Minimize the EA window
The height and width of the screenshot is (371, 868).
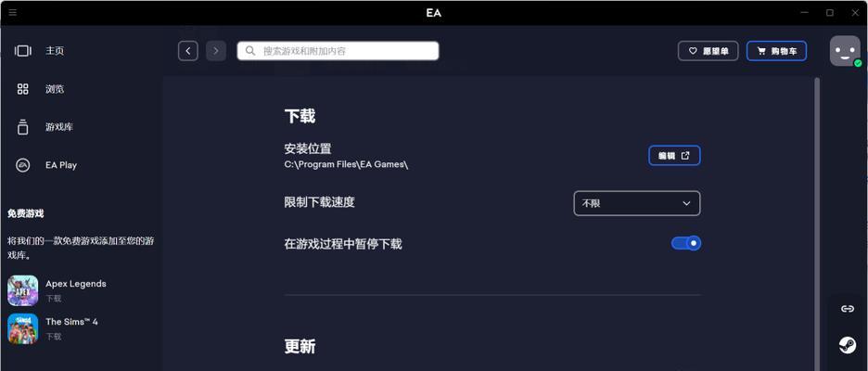coord(805,12)
